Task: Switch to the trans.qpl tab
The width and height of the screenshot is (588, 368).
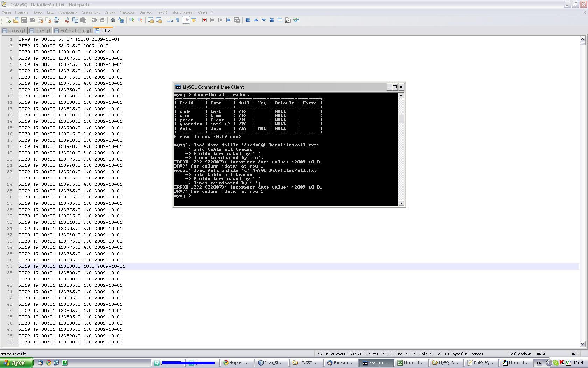Action: tap(40, 31)
